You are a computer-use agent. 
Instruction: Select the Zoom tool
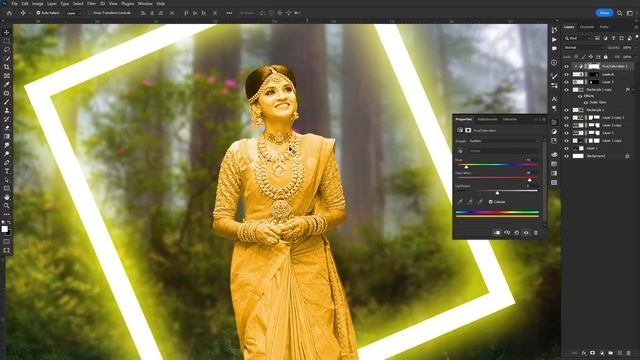click(x=7, y=206)
